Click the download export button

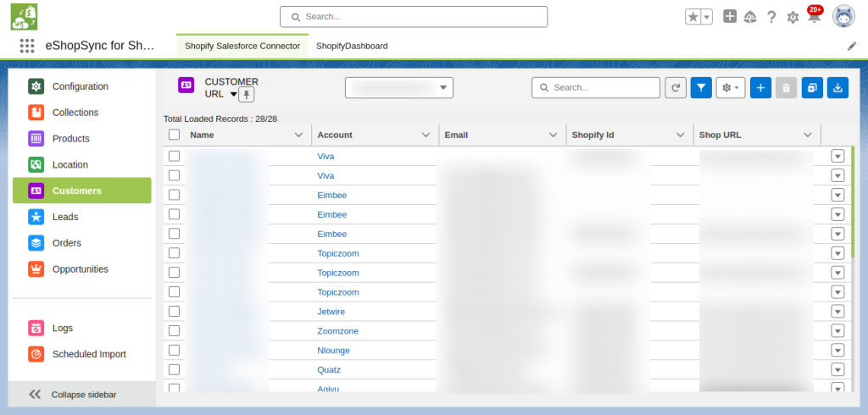[837, 87]
